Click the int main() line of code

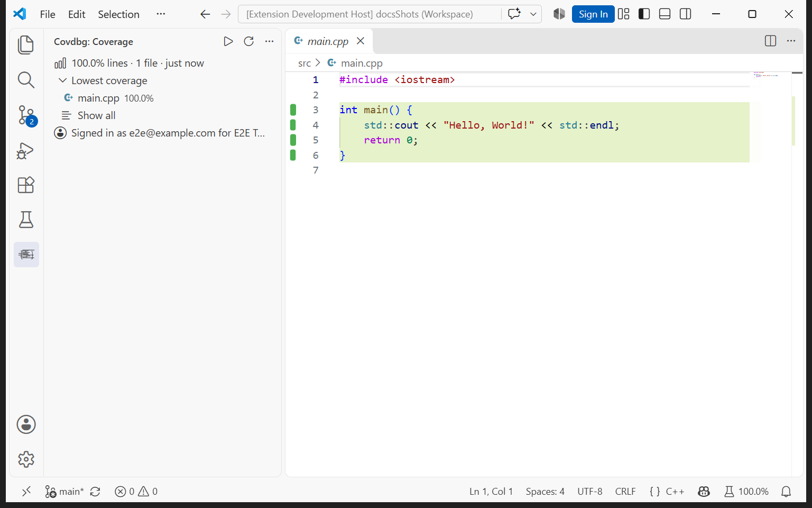click(x=376, y=110)
